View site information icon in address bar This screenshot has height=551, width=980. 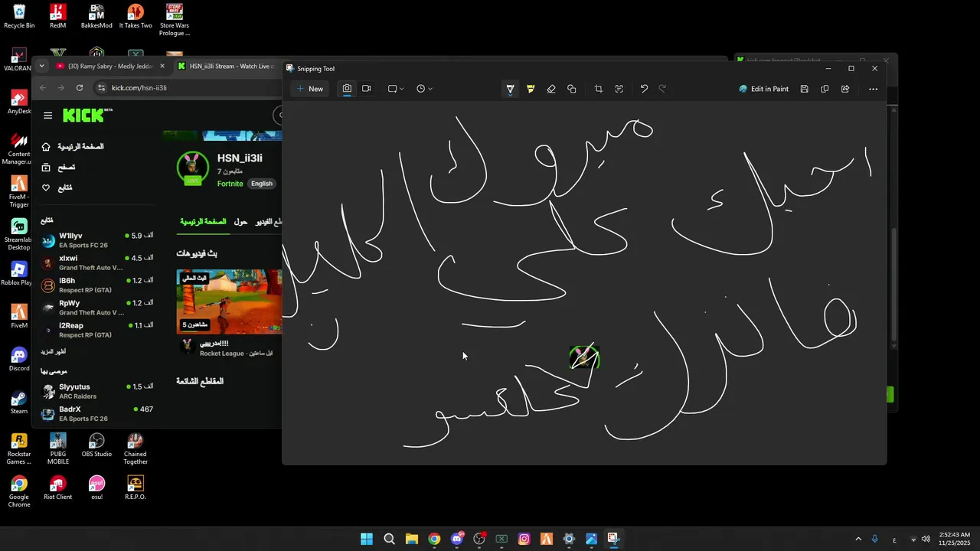[101, 88]
